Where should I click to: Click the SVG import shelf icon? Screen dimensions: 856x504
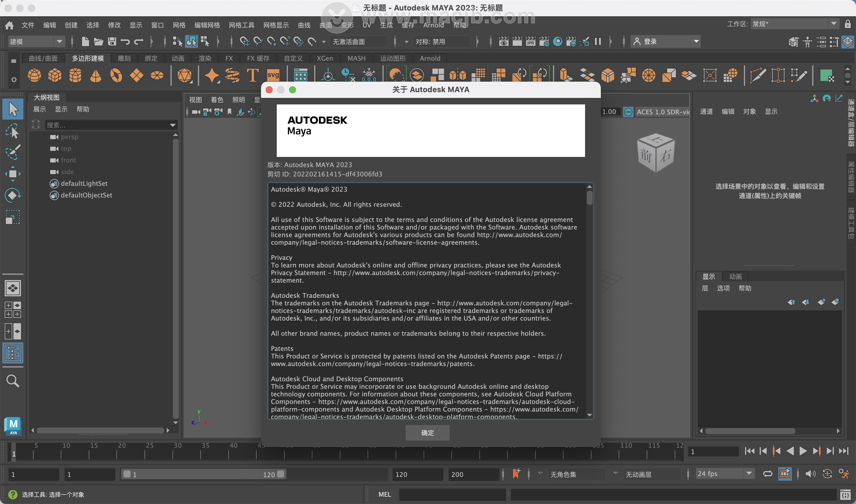273,76
